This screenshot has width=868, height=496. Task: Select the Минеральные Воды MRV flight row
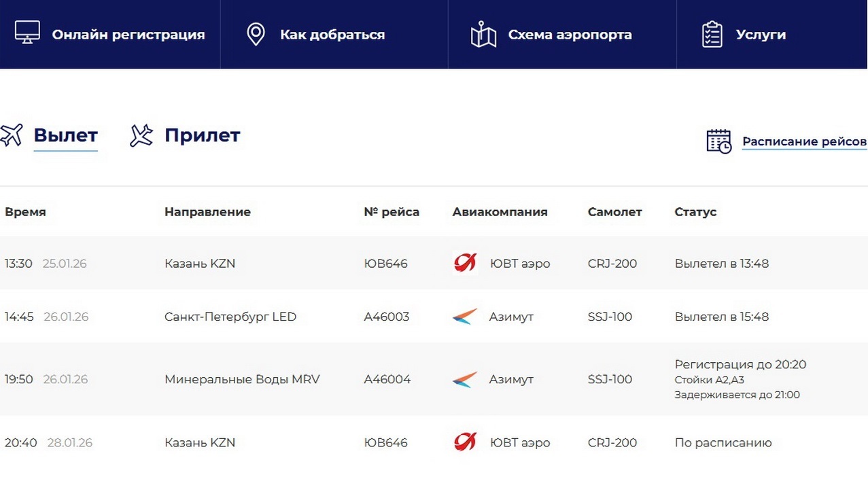[242, 379]
